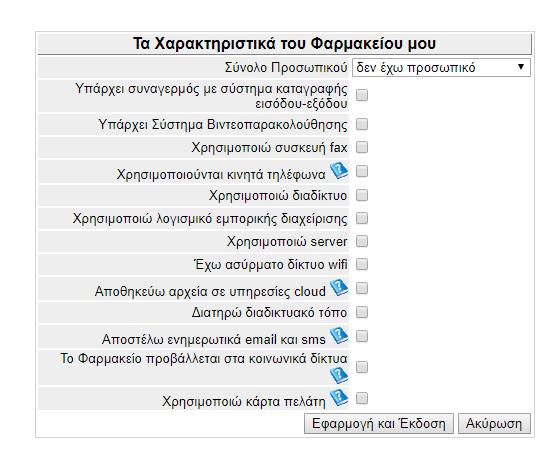Check the Διατηρώ διαδικτυακό τόπο box
Image resolution: width=559 pixels, height=463 pixels.
(x=362, y=312)
